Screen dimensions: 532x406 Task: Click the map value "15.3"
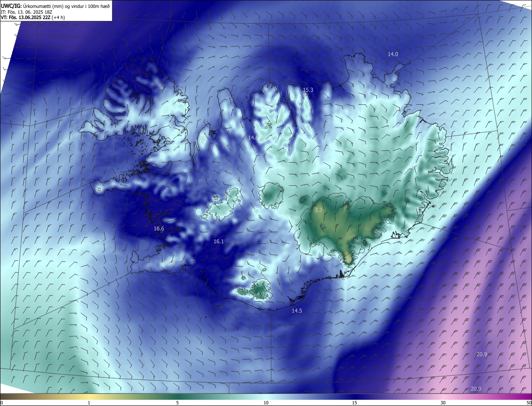(x=308, y=90)
